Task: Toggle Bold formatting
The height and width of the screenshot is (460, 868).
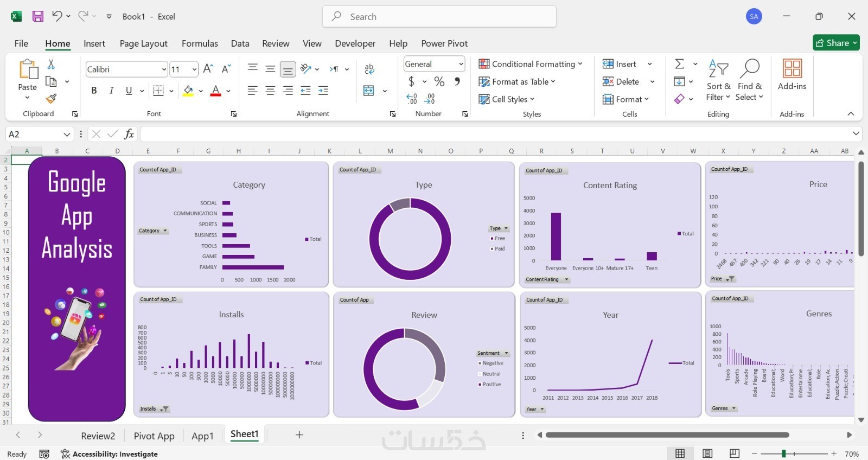Action: click(x=94, y=91)
